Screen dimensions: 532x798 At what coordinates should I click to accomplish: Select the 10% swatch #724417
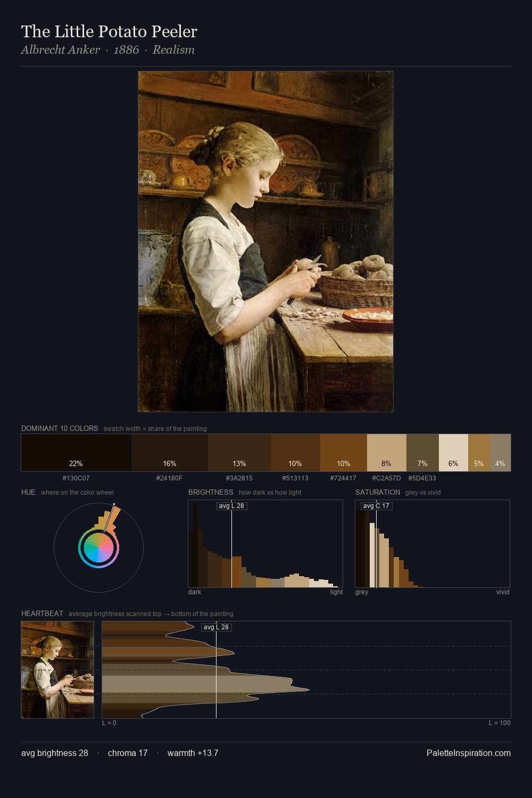(x=344, y=453)
